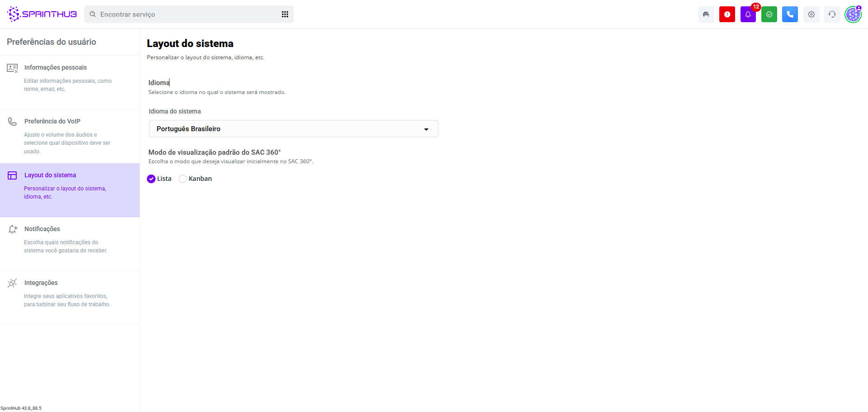868x412 pixels.
Task: Select the Kanban view mode
Action: 183,179
